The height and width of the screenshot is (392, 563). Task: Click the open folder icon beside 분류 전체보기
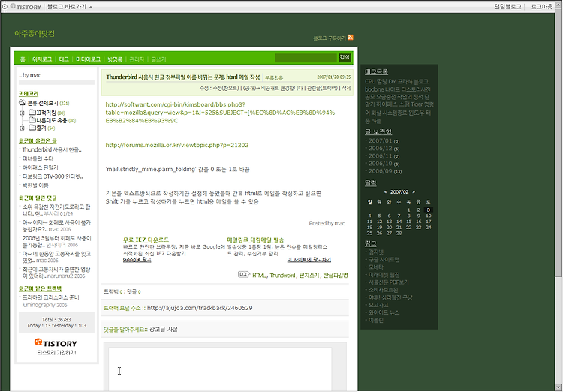(x=22, y=103)
